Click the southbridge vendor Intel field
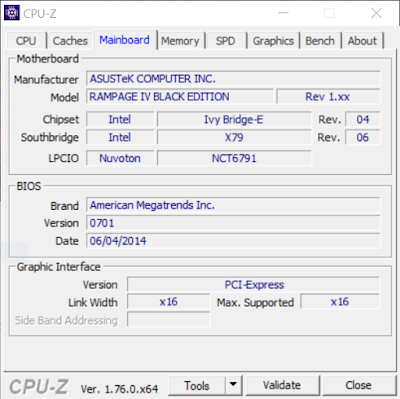Image resolution: width=400 pixels, height=399 pixels. 120,137
